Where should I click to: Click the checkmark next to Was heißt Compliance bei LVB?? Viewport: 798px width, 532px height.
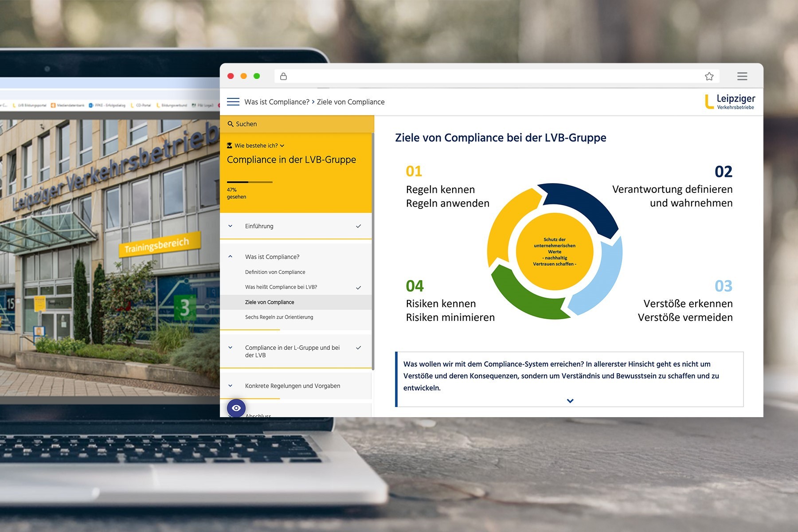tap(358, 288)
